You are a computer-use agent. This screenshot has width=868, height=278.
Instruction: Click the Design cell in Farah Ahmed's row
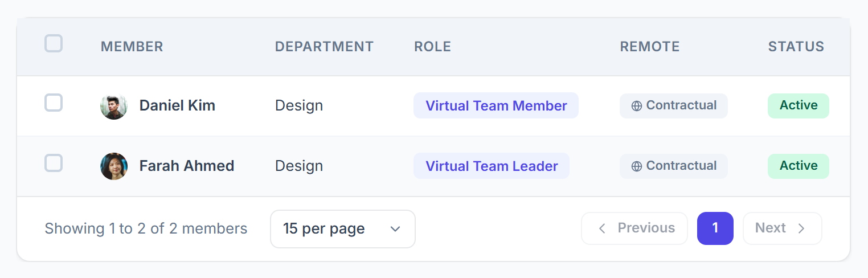coord(299,166)
